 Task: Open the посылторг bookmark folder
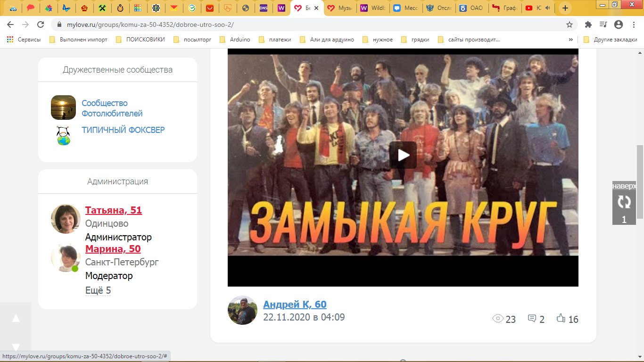pyautogui.click(x=192, y=40)
